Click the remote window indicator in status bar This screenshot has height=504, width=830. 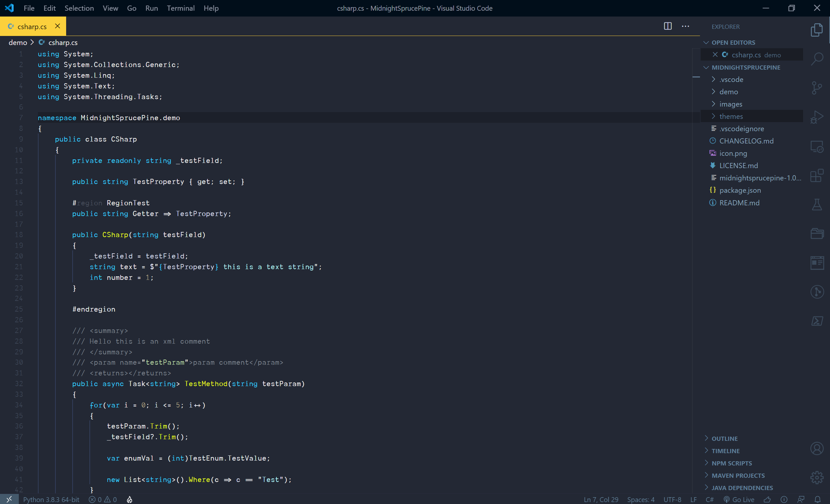(x=9, y=499)
